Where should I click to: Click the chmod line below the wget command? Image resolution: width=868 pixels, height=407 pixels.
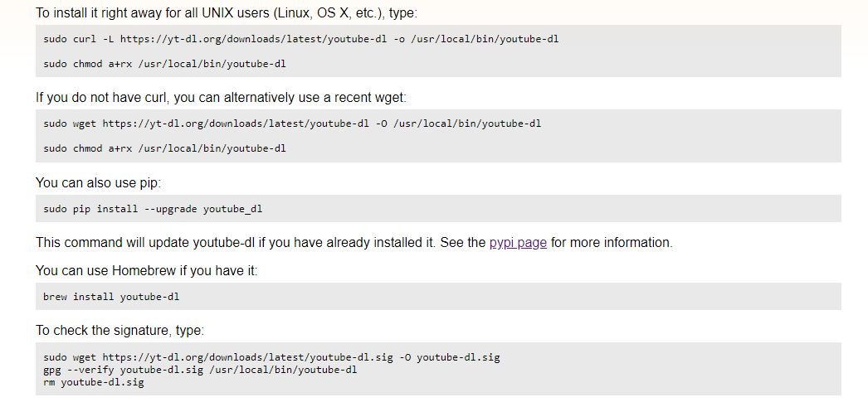pos(164,148)
